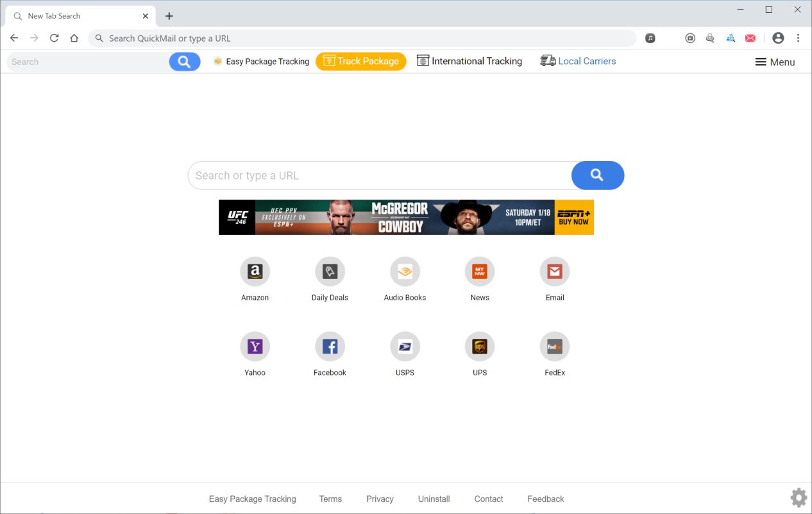Open the USPS shortcut icon
Image resolution: width=812 pixels, height=514 pixels.
(x=405, y=347)
